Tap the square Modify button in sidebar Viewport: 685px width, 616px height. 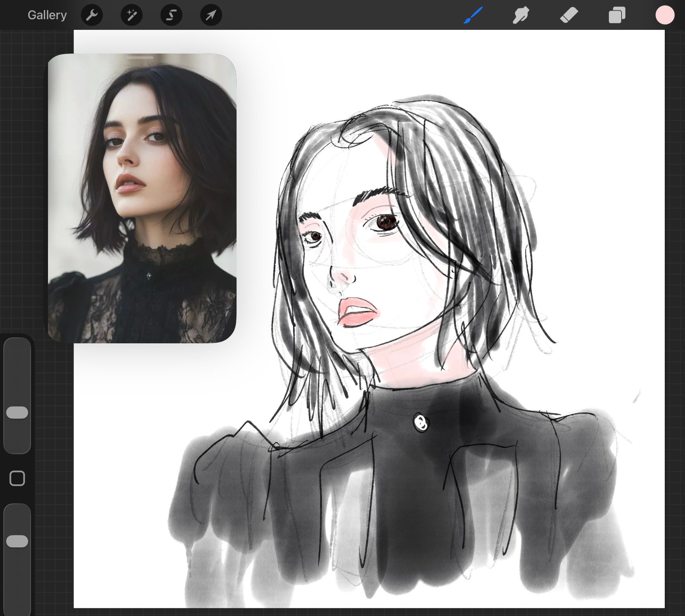17,478
